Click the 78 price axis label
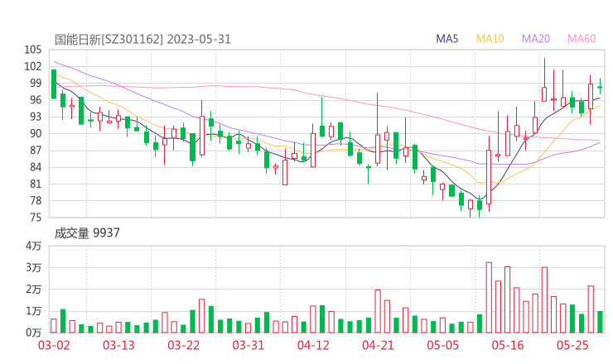This screenshot has height=364, width=613. pyautogui.click(x=36, y=201)
